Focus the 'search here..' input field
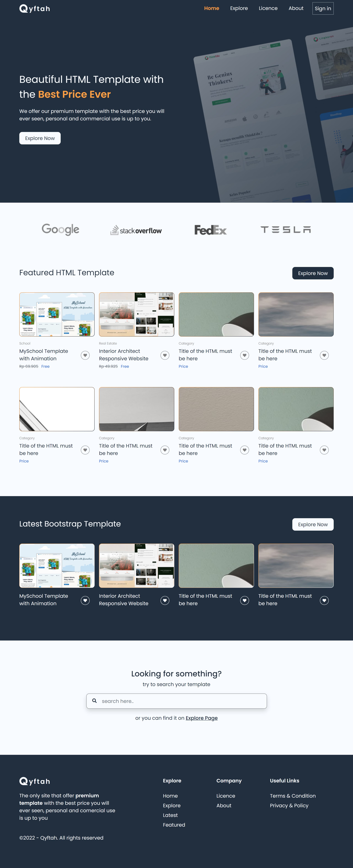The image size is (353, 868). (176, 701)
